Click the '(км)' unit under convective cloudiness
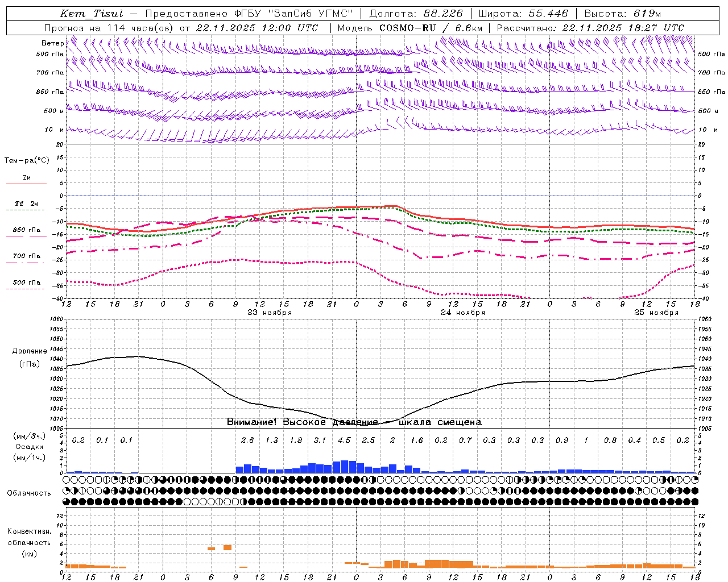 pyautogui.click(x=30, y=554)
